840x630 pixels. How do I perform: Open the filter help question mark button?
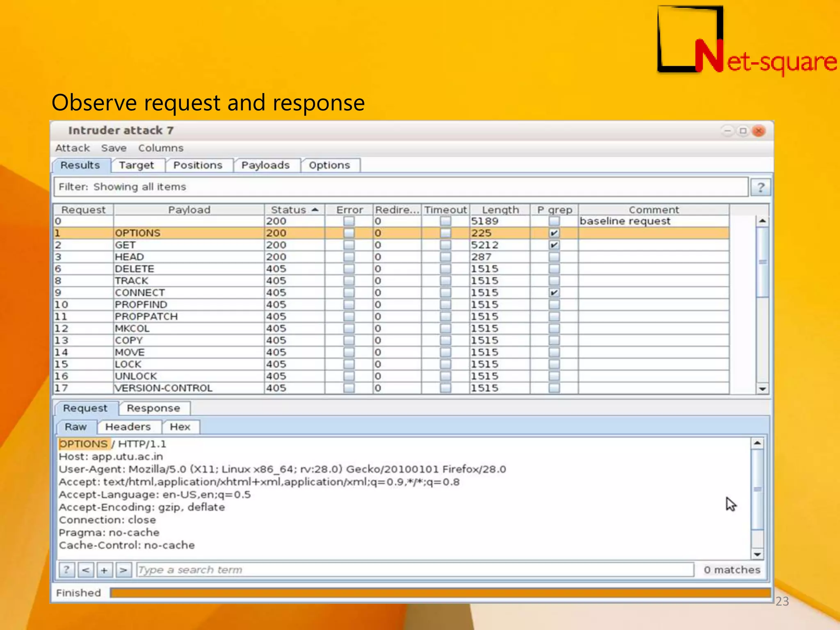760,187
